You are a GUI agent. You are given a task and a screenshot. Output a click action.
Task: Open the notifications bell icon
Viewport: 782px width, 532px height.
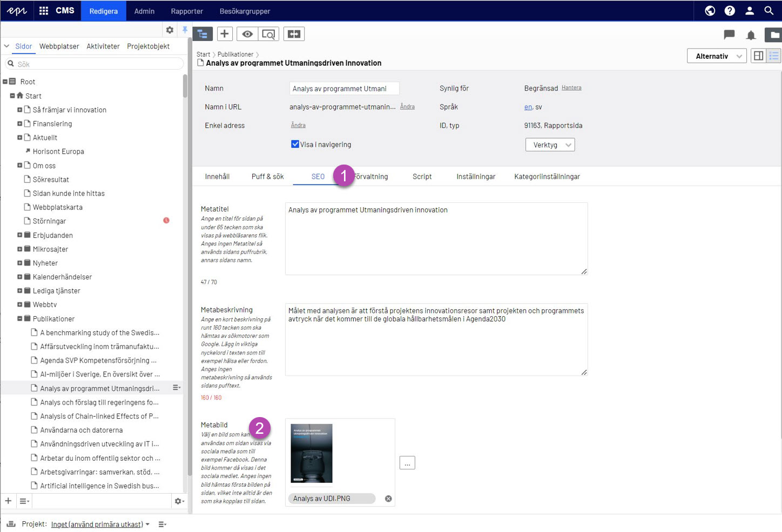751,36
